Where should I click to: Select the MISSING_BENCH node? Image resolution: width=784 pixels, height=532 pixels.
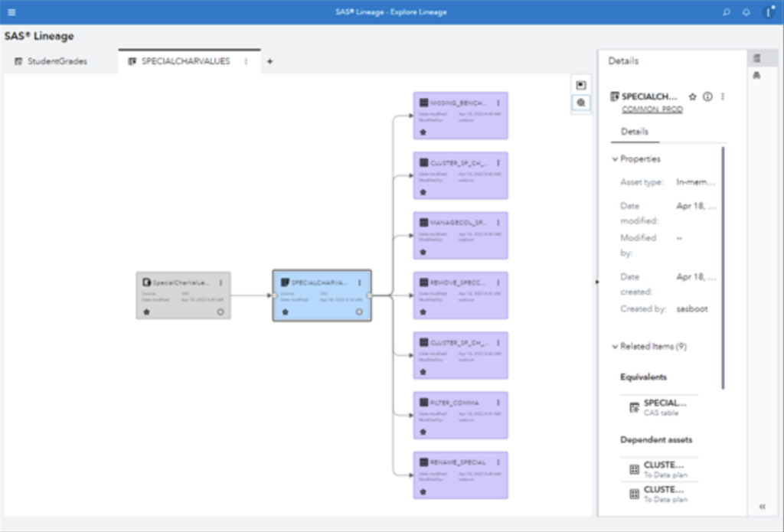(x=460, y=116)
